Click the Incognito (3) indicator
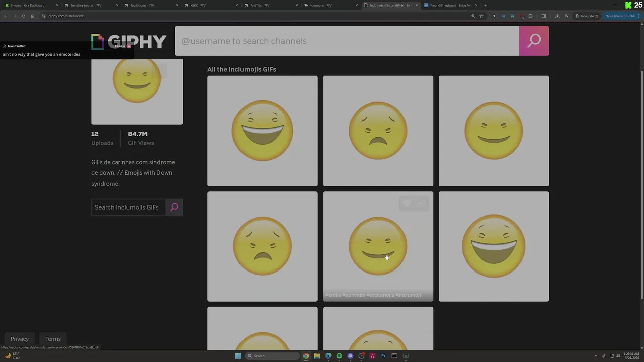The height and width of the screenshot is (362, 644). tap(587, 16)
